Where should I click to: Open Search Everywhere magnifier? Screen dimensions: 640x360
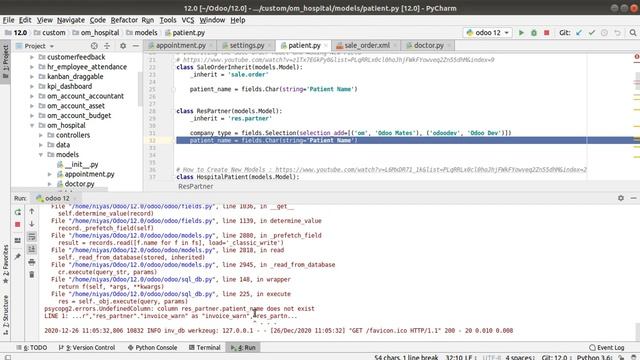coord(633,33)
